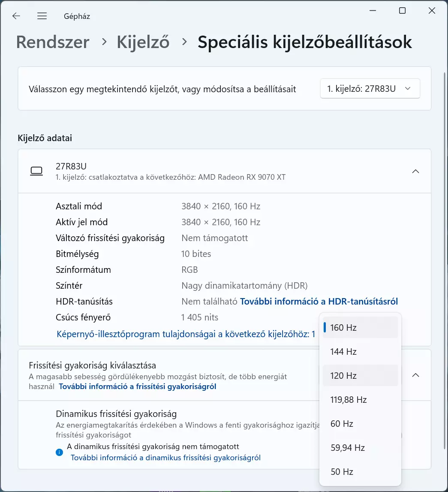Close the Gépház window

pyautogui.click(x=432, y=11)
